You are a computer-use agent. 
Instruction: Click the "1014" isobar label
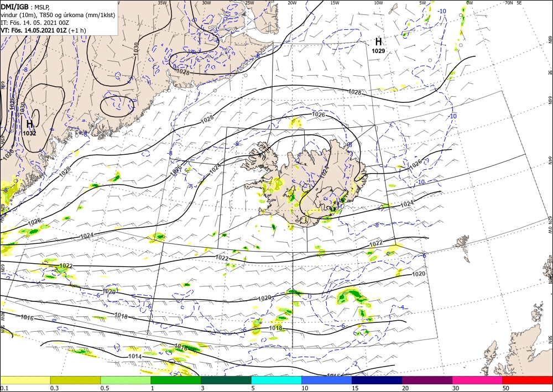click(135, 357)
